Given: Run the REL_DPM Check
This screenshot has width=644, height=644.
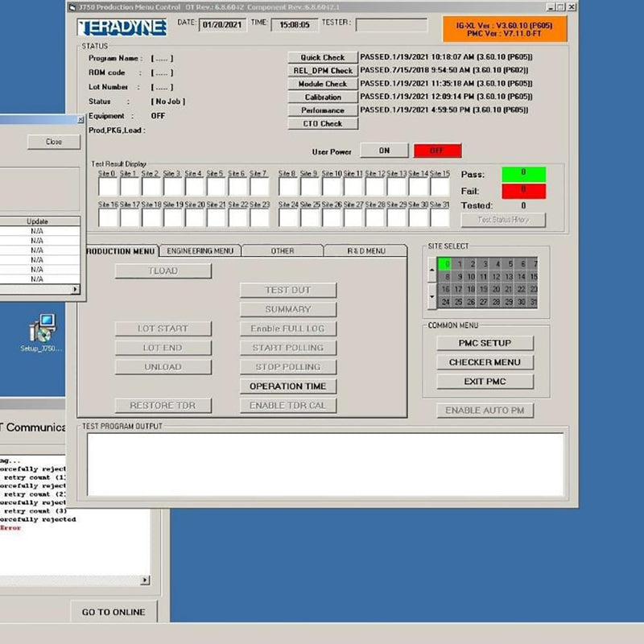Looking at the screenshot, I should [323, 71].
